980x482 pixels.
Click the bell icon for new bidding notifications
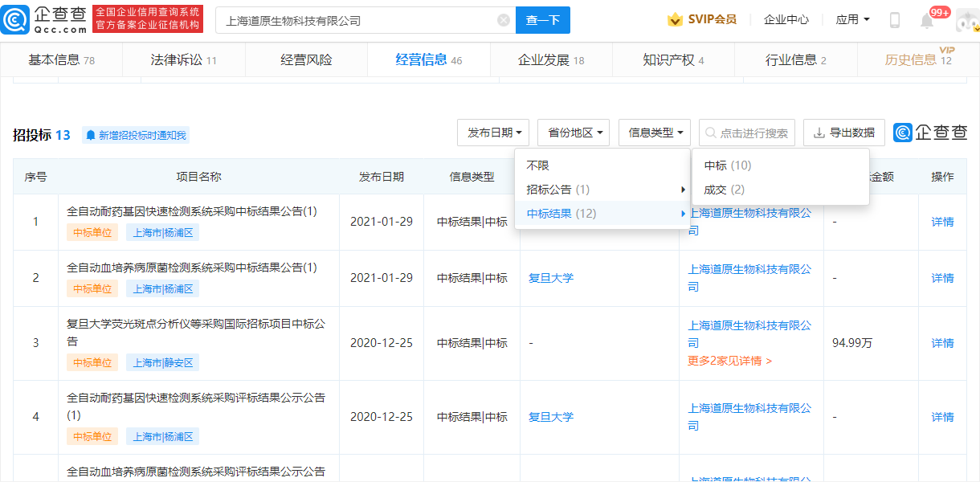click(x=91, y=135)
